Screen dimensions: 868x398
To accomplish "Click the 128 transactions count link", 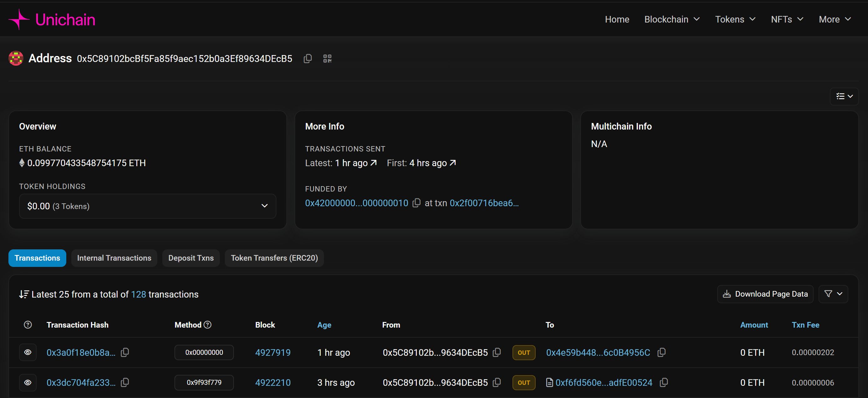I will click(x=139, y=294).
